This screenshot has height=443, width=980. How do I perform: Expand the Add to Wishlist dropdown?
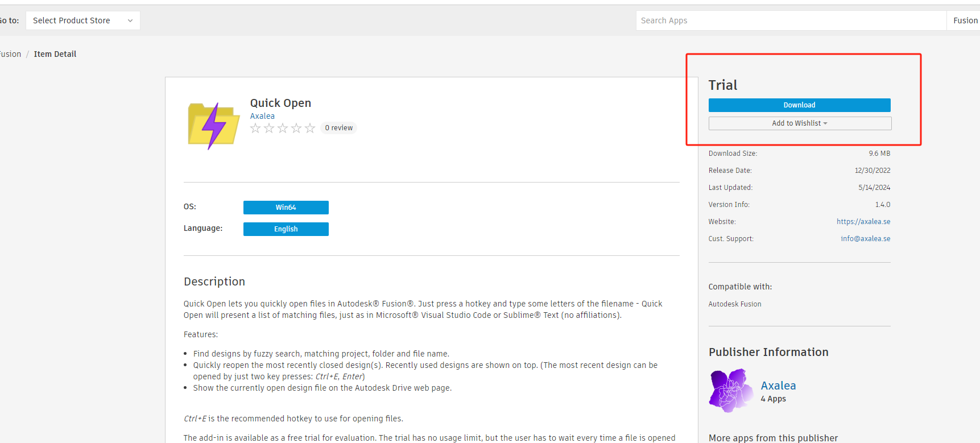coord(800,123)
